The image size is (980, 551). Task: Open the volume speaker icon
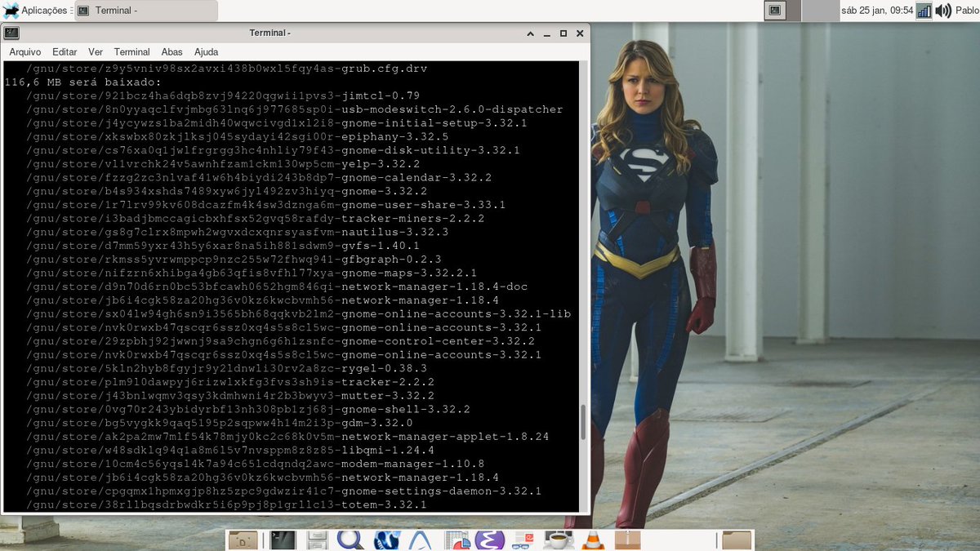[x=943, y=11]
